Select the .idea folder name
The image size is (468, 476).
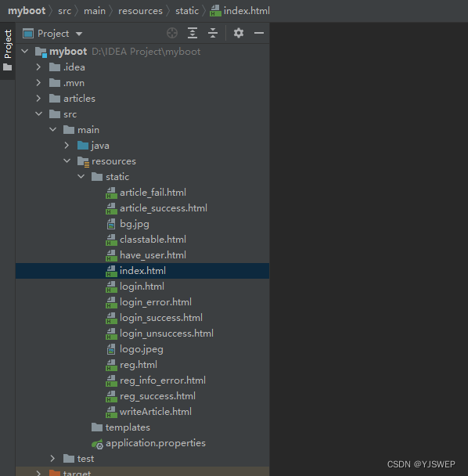tap(74, 67)
